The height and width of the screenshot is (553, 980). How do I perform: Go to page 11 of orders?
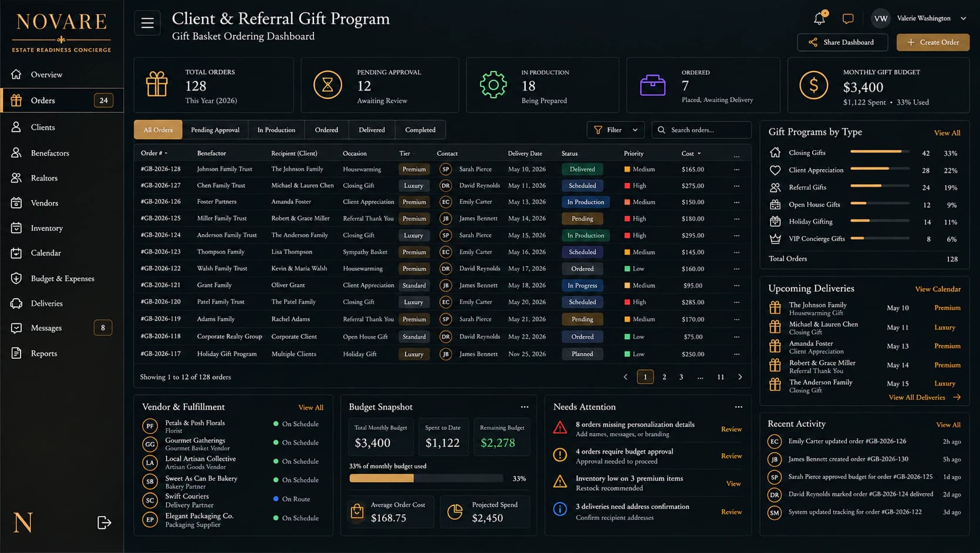pos(720,377)
